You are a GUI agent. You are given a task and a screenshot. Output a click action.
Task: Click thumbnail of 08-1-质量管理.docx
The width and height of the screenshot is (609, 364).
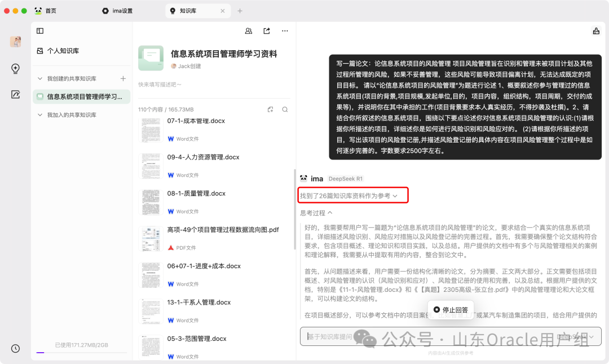point(151,203)
